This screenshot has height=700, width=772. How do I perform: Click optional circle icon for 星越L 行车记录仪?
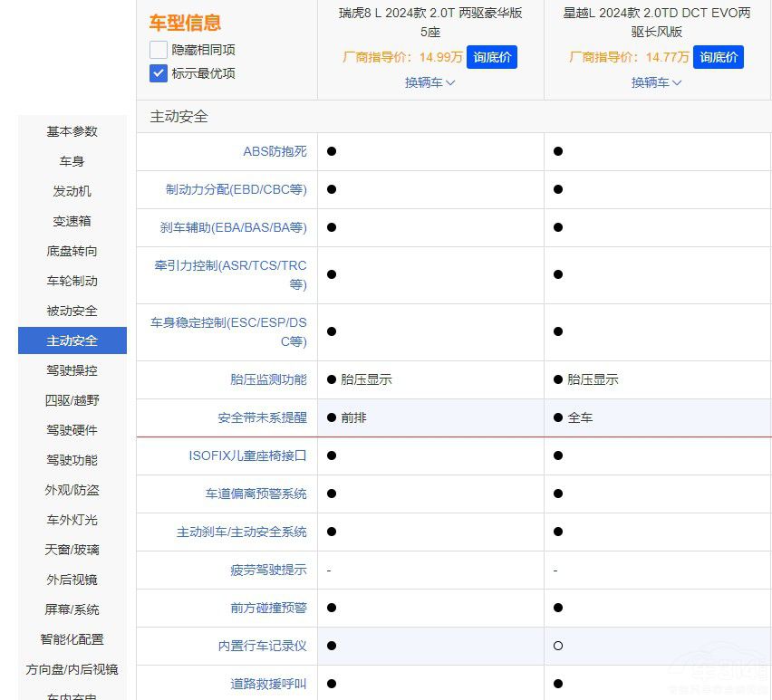click(x=558, y=646)
